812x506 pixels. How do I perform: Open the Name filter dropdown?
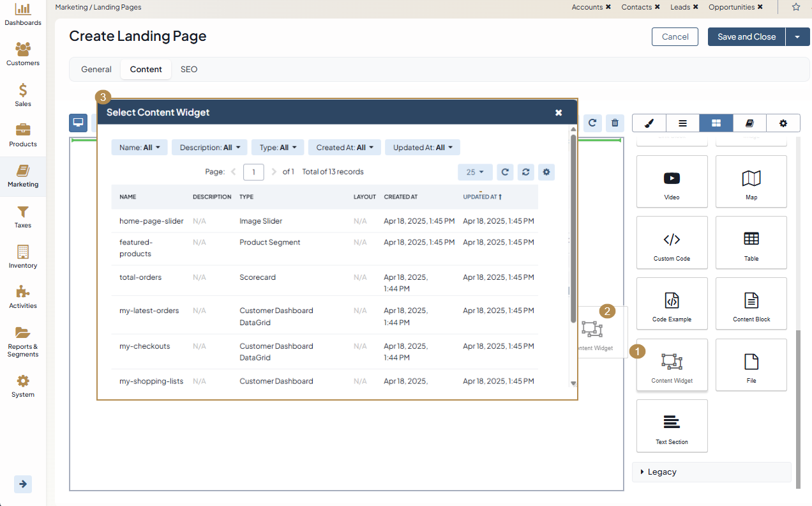139,148
